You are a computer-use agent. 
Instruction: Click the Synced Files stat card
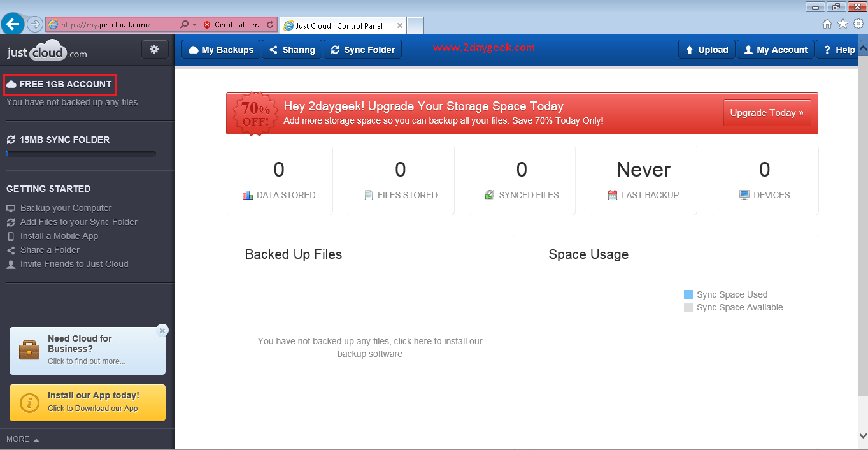pyautogui.click(x=522, y=180)
